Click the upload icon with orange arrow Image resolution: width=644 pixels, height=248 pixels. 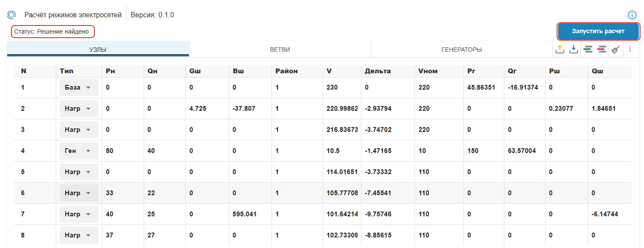560,50
